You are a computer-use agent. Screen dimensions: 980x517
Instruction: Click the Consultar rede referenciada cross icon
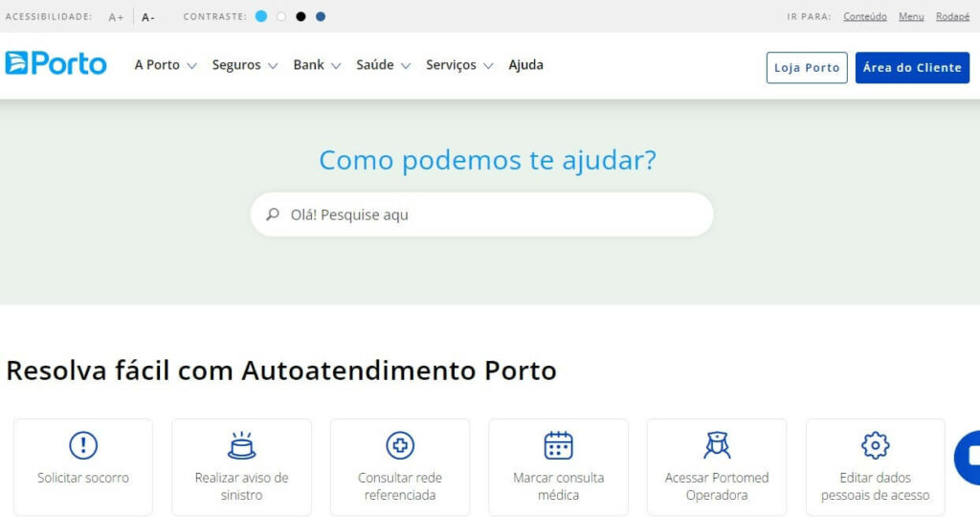pos(400,445)
